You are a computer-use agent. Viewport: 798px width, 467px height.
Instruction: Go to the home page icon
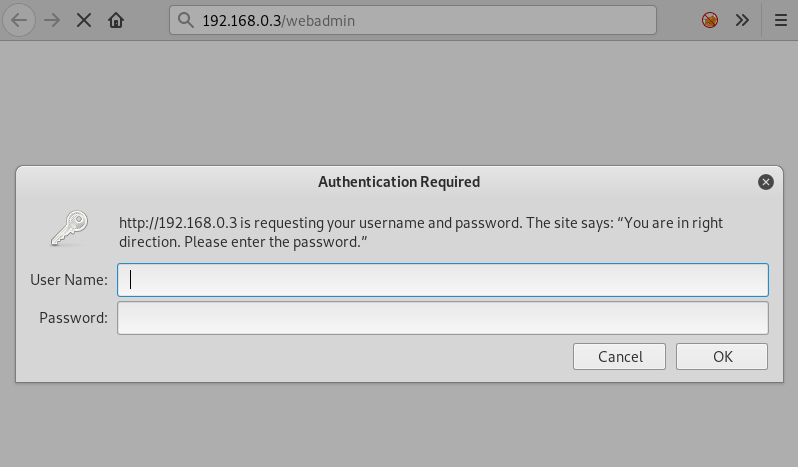(x=116, y=20)
